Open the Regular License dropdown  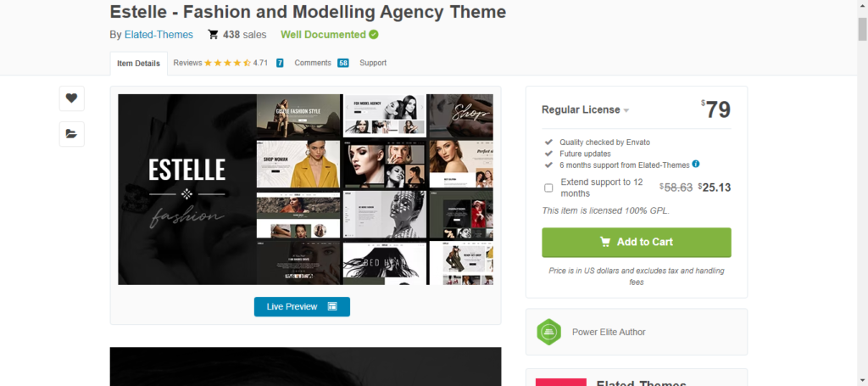coord(585,109)
